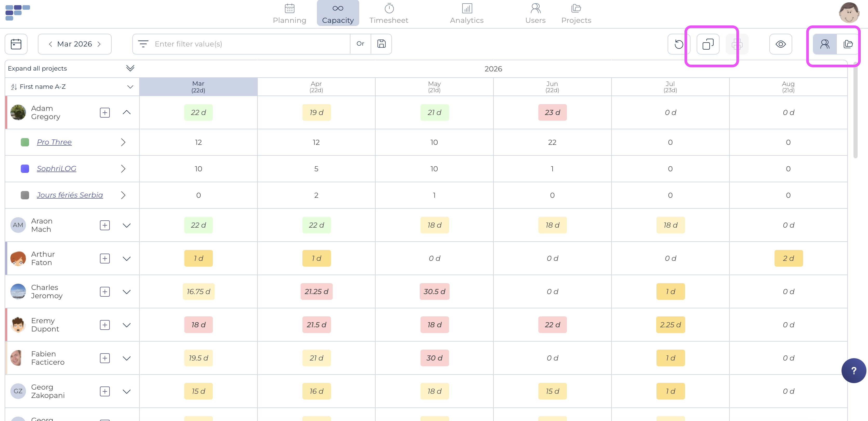Click Expand all projects
This screenshot has width=868, height=421.
pos(37,69)
